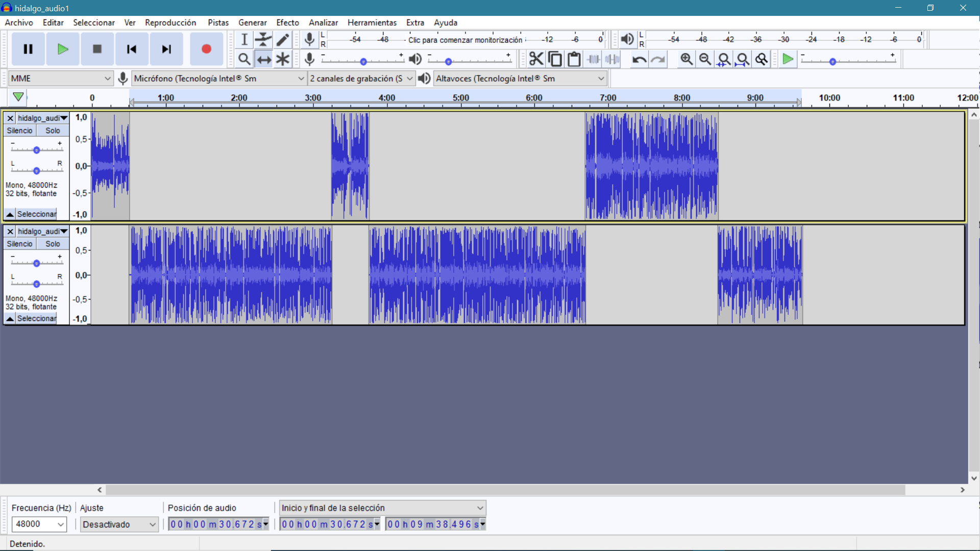Select the Envelope tool
Viewport: 980px width, 551px height.
(x=263, y=40)
